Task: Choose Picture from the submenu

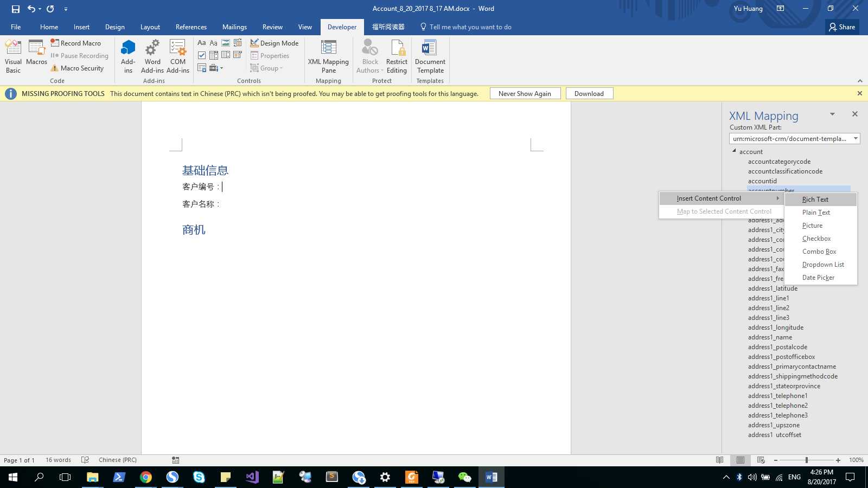Action: click(821, 226)
